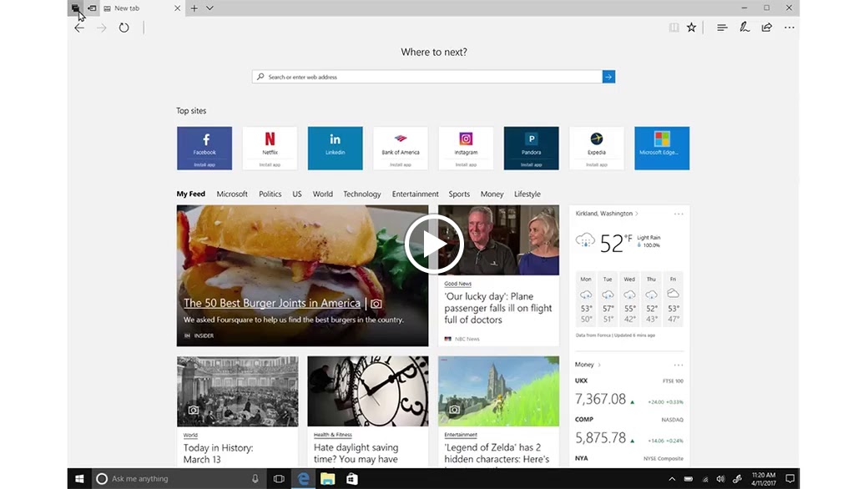Viewport: 868px width, 489px height.
Task: Submit search with blue arrow button
Action: [609, 77]
